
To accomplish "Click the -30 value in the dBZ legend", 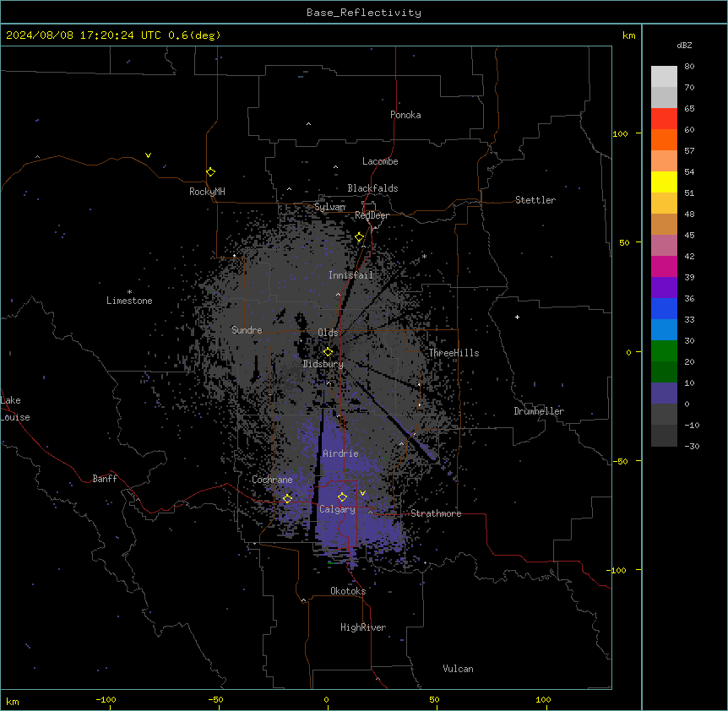I will tap(692, 446).
